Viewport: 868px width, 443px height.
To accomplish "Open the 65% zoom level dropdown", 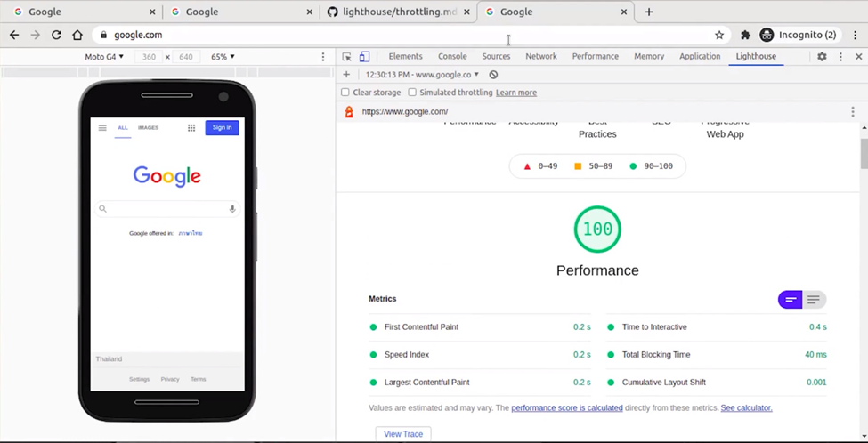I will [223, 57].
